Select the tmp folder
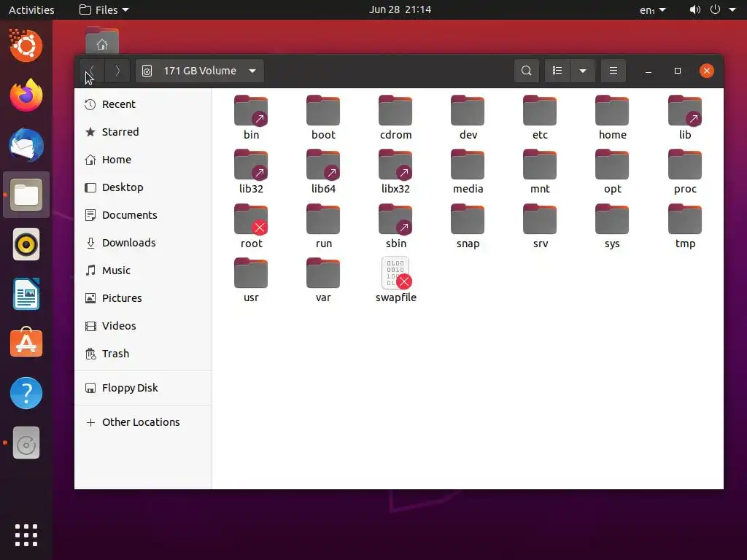 [x=684, y=226]
